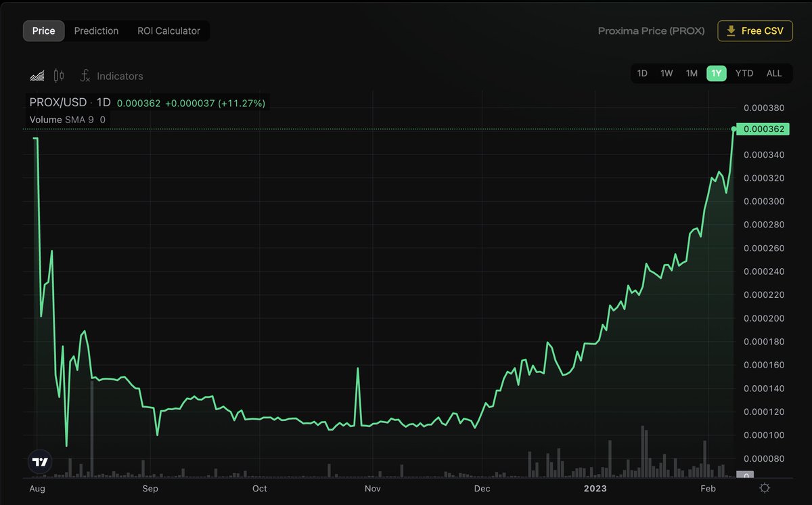Click the PROX/USD symbol label
The height and width of the screenshot is (505, 812).
pos(58,102)
